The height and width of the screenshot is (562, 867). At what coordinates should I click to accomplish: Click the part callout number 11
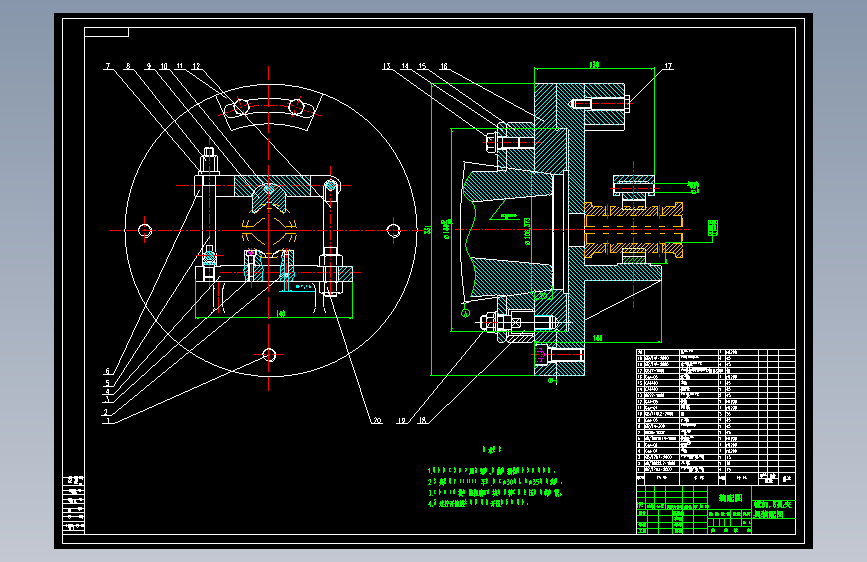(179, 66)
